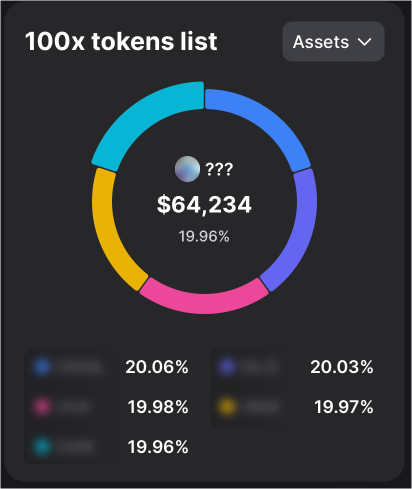Click the blue legend dot
The width and height of the screenshot is (412, 489).
coord(42,366)
